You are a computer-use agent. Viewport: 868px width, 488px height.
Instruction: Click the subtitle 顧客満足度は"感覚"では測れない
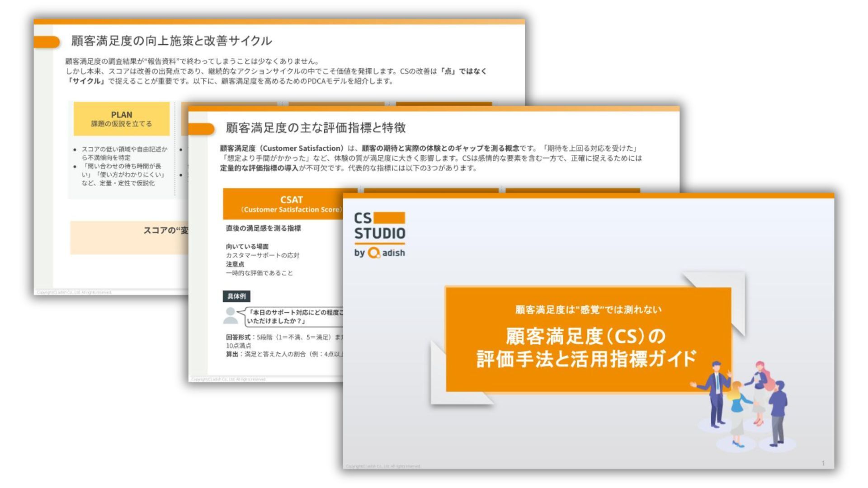coord(588,310)
